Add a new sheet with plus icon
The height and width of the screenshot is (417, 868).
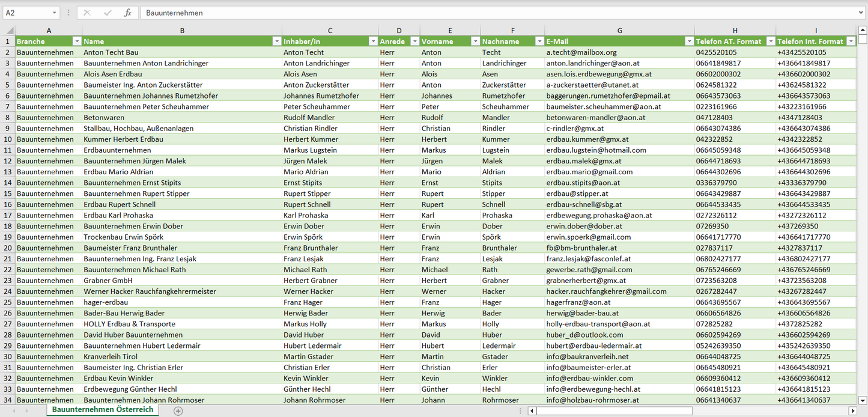tap(178, 411)
